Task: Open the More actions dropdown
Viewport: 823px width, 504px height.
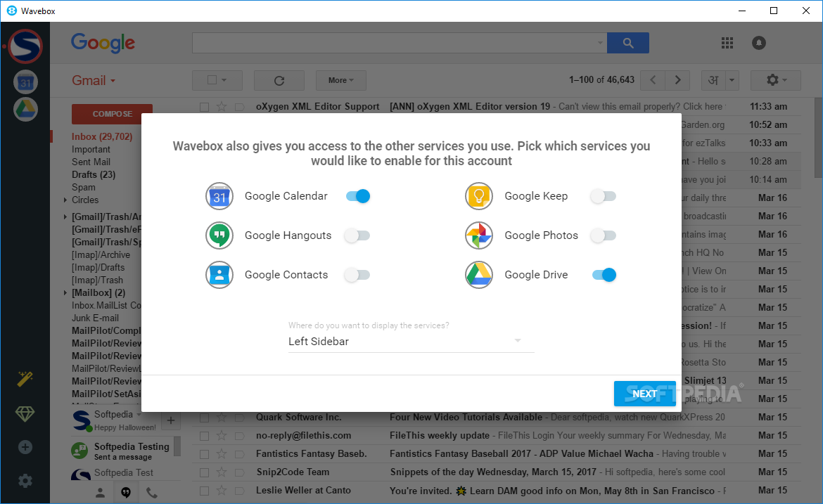Action: point(341,80)
